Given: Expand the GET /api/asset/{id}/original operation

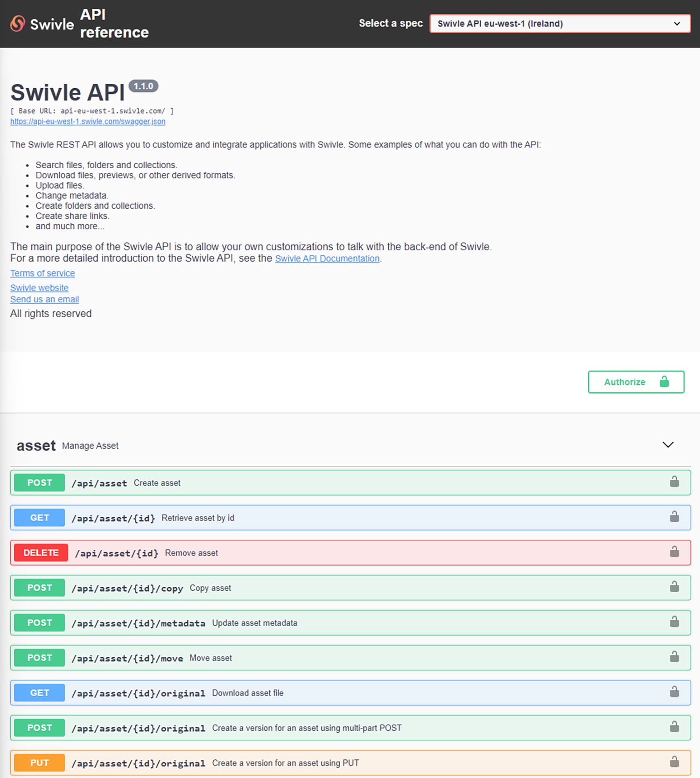Looking at the screenshot, I should coord(350,693).
